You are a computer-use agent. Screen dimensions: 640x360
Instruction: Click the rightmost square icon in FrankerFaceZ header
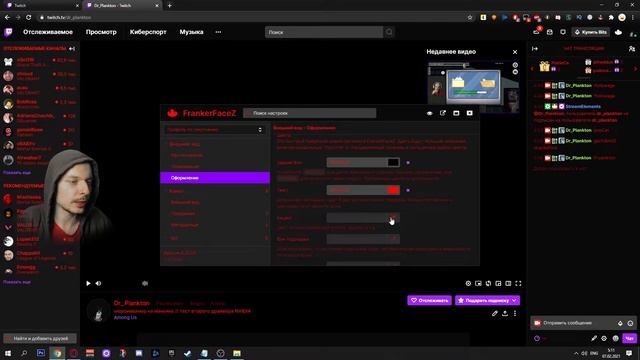click(470, 113)
